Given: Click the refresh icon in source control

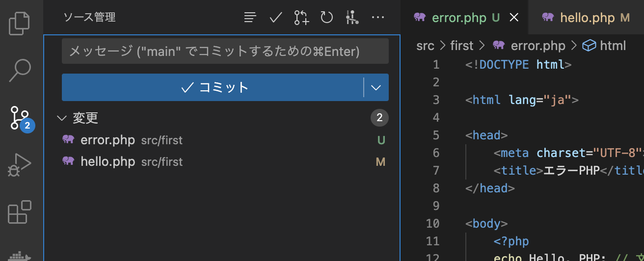Looking at the screenshot, I should [x=327, y=18].
